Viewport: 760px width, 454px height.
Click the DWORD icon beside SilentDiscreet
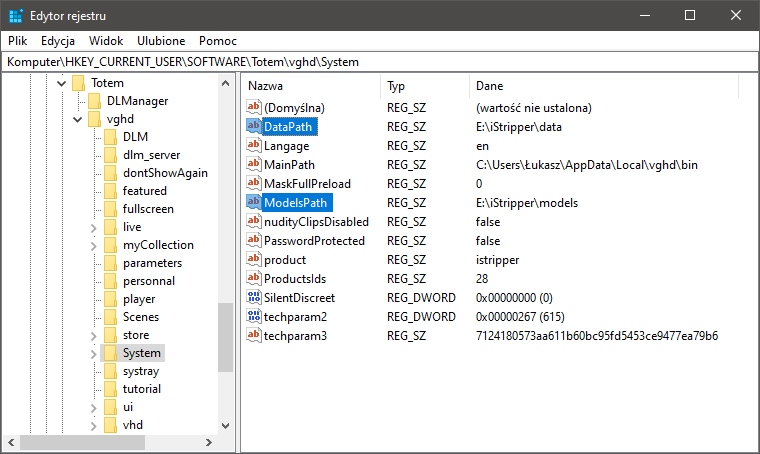253,298
